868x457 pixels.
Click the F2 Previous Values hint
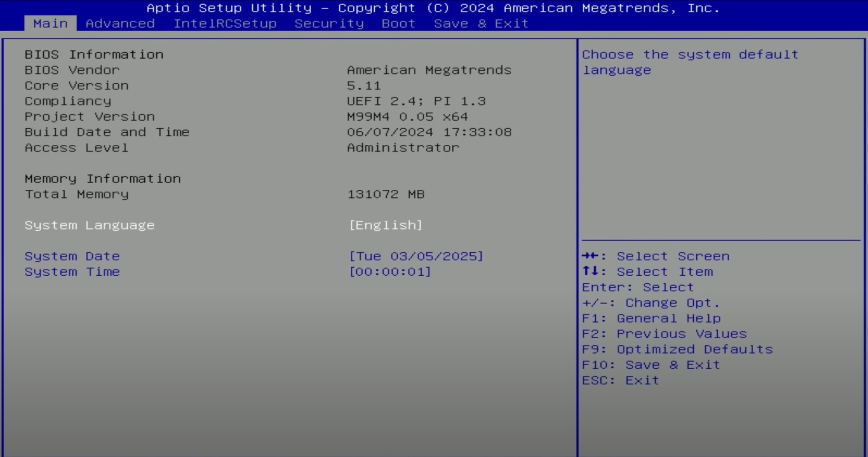(664, 334)
